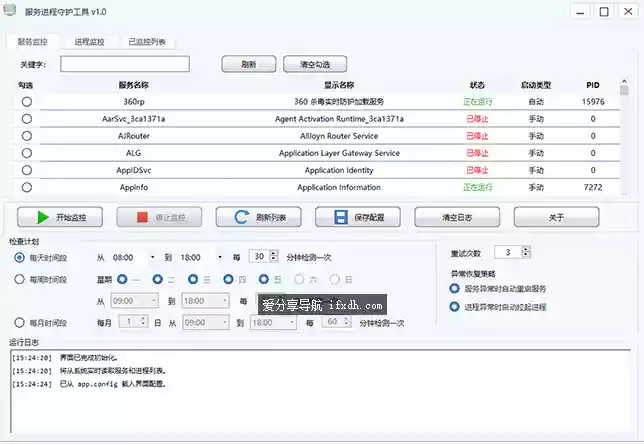
Task: Click the 'AllJoyn Router Service' display name cell
Action: coord(339,136)
